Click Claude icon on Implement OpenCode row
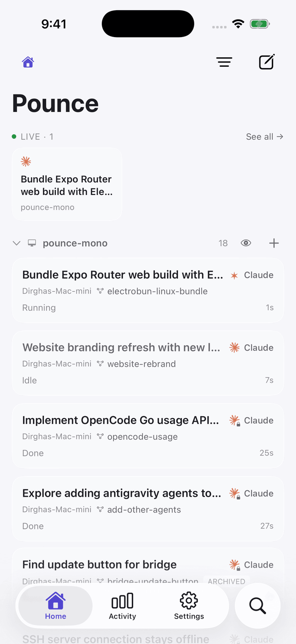Viewport: 296px width, 644px height. pyautogui.click(x=235, y=420)
